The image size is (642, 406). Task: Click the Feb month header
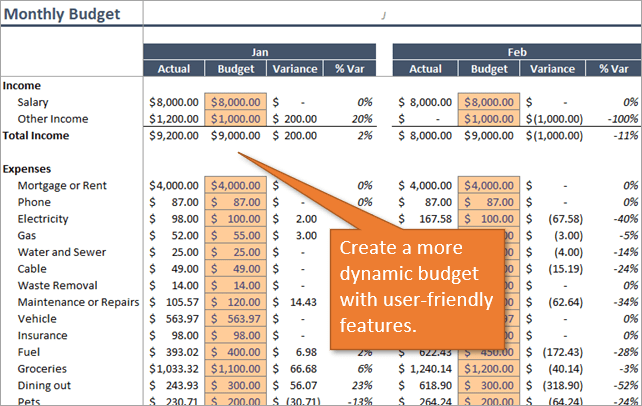[x=516, y=52]
